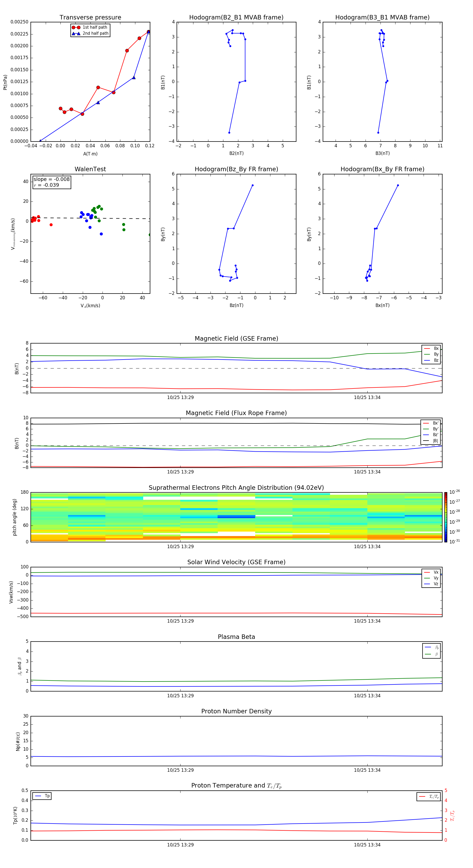Screen dimensions: 473x868
Task: Click the "pitch angle (deg)" axis label
Action: coord(14,517)
